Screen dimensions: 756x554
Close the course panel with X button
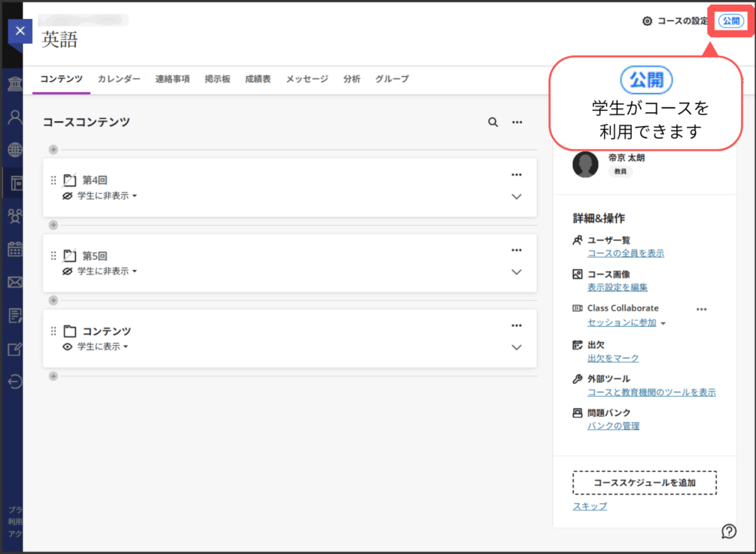pos(20,31)
